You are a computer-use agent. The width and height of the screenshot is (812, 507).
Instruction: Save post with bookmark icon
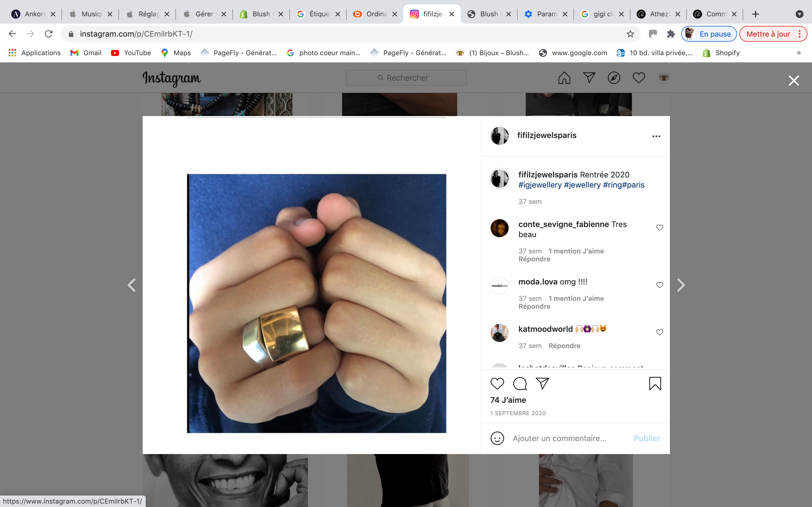pyautogui.click(x=655, y=383)
